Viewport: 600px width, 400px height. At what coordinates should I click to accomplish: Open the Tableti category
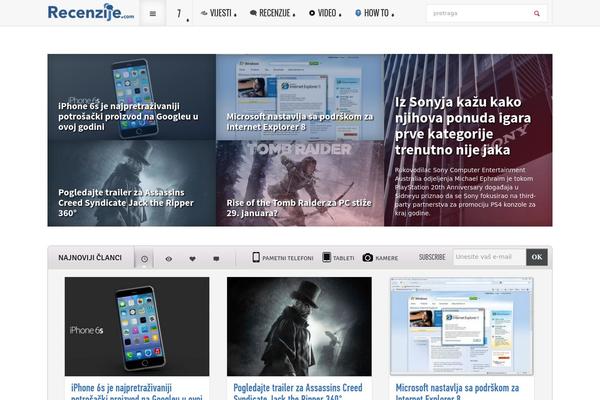[338, 258]
